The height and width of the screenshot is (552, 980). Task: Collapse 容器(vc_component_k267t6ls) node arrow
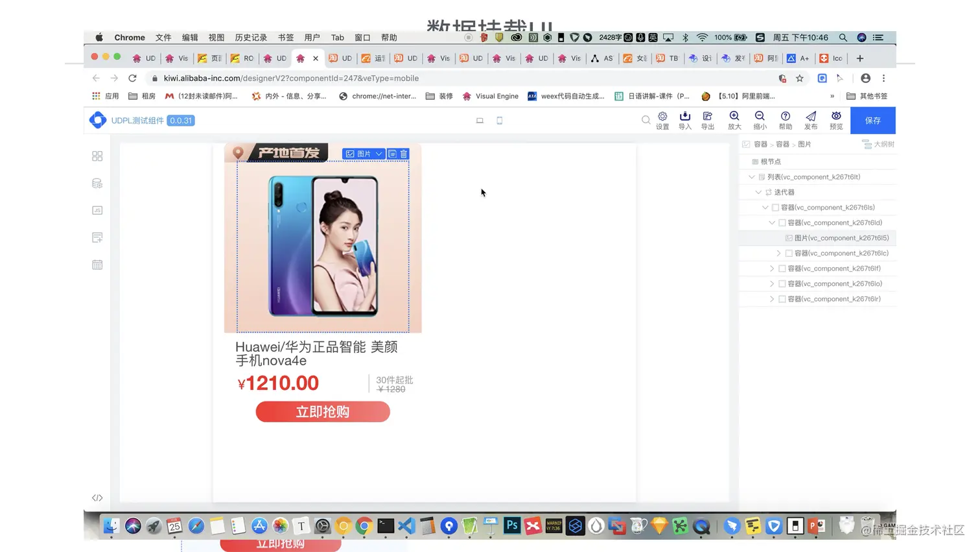(765, 208)
